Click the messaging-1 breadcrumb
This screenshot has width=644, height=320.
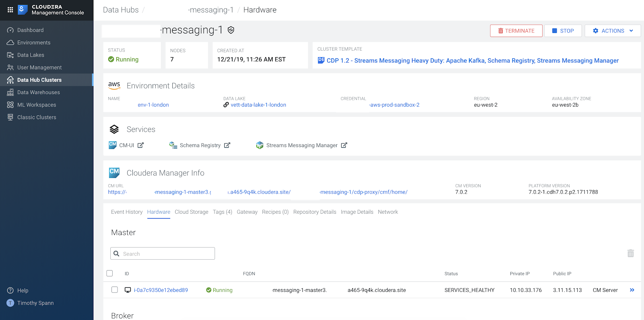(211, 10)
